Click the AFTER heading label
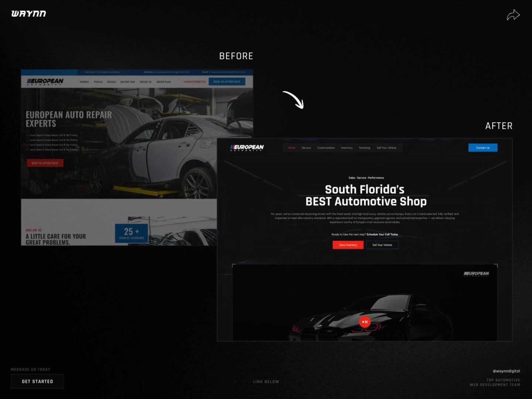Image resolution: width=532 pixels, height=399 pixels. [x=499, y=126]
